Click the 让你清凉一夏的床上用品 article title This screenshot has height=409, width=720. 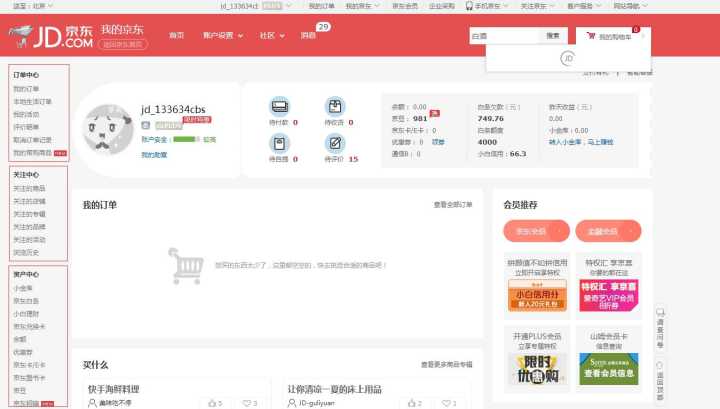click(x=335, y=389)
